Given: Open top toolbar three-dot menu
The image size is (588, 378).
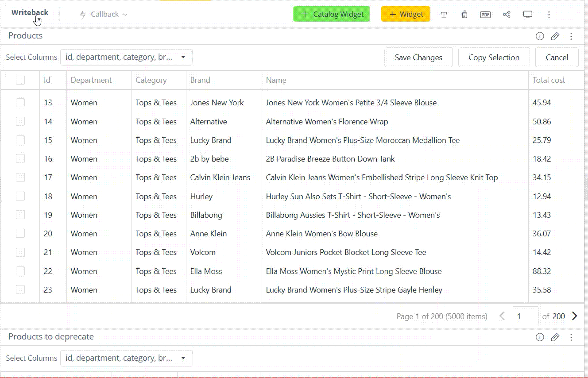Looking at the screenshot, I should 549,15.
